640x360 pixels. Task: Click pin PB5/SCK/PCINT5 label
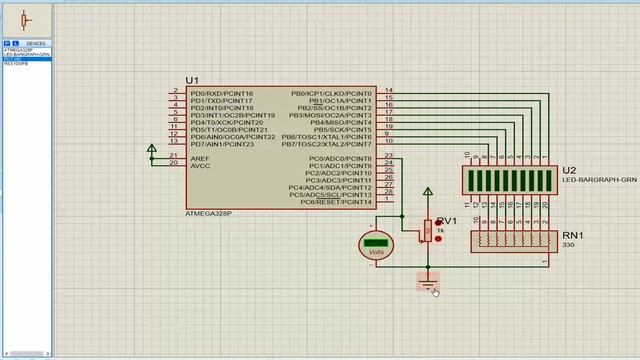click(x=343, y=130)
